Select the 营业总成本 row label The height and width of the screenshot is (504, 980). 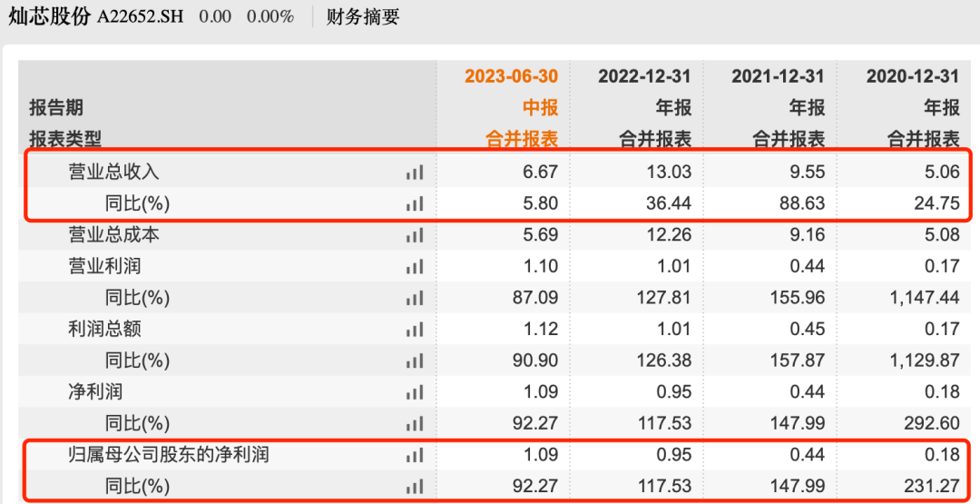(113, 235)
